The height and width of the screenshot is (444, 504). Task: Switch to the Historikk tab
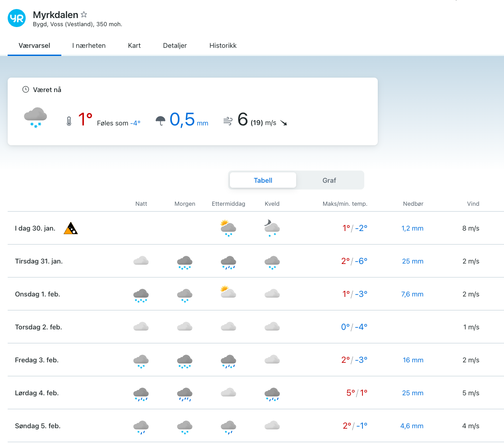coord(223,46)
